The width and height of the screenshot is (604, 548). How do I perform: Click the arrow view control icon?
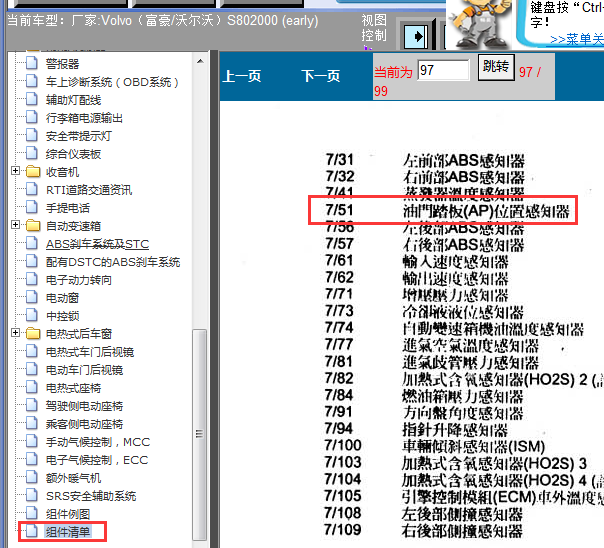[416, 36]
